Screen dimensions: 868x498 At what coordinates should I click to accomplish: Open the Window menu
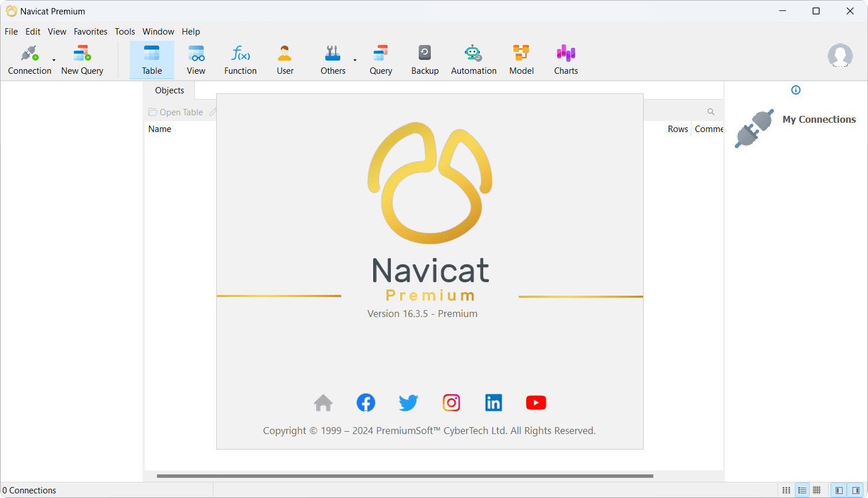coord(158,32)
